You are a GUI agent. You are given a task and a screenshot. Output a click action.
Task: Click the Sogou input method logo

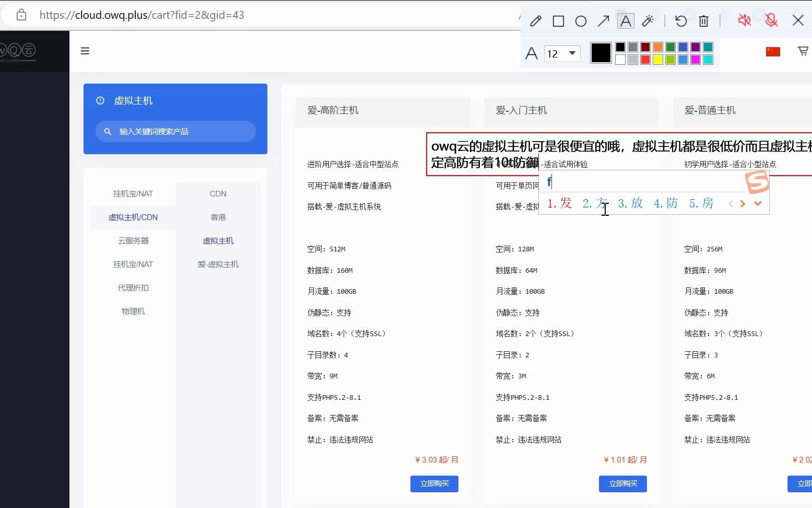757,182
